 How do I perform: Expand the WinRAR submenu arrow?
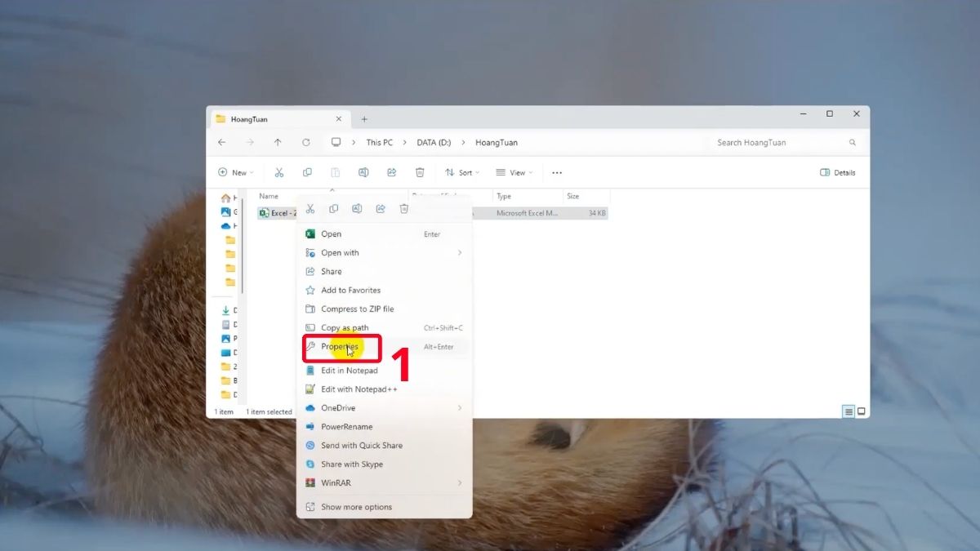click(460, 483)
